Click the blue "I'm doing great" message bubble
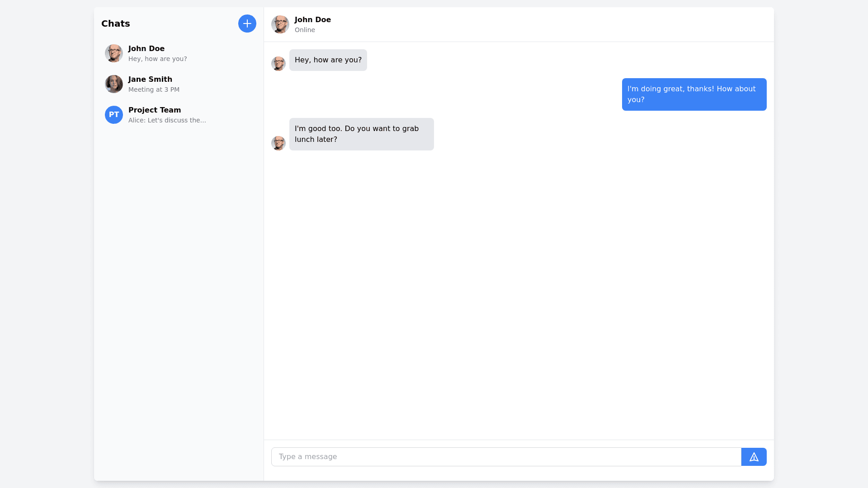The width and height of the screenshot is (868, 488). 694,94
